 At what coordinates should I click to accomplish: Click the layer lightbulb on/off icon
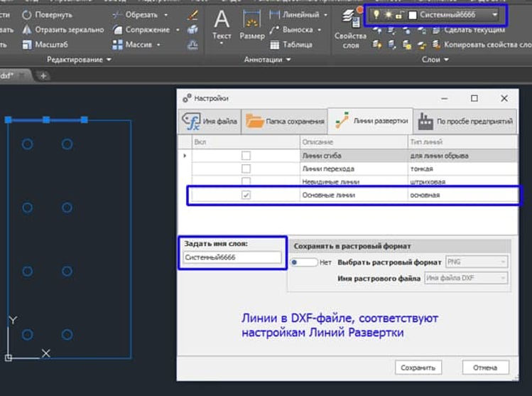(x=376, y=14)
